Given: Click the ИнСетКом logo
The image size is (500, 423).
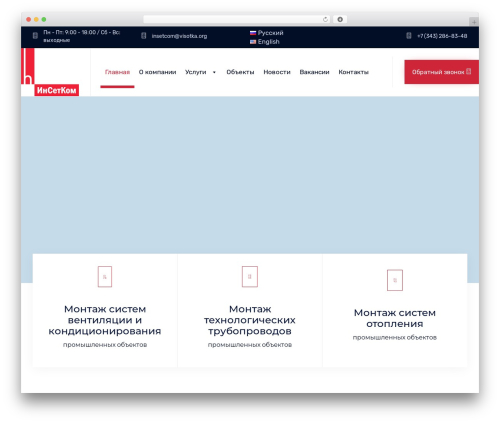Looking at the screenshot, I should [x=50, y=72].
